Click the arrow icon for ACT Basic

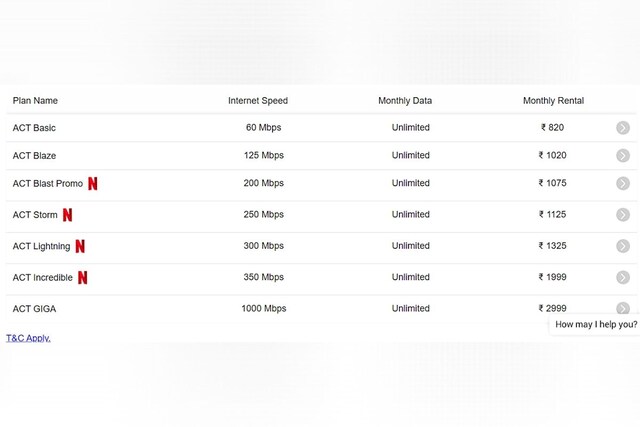[623, 128]
